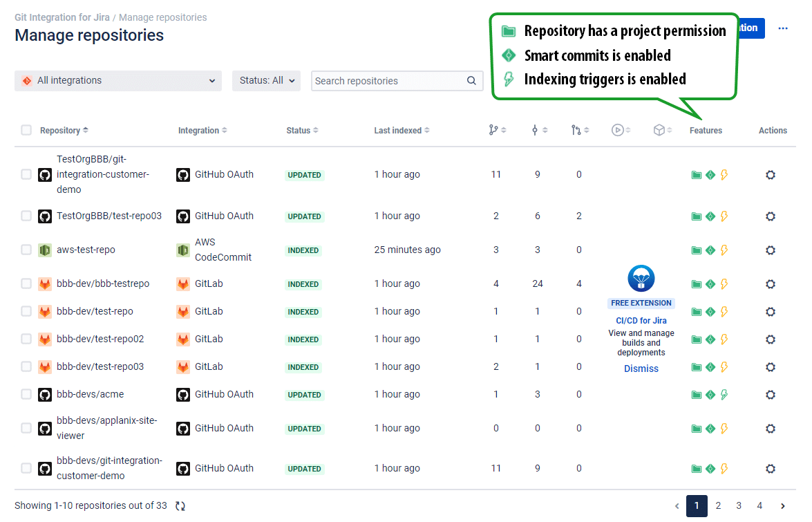Open actions gear for TestOrgBBB/test-repo03
Viewport: 812px width, 522px height.
771,216
